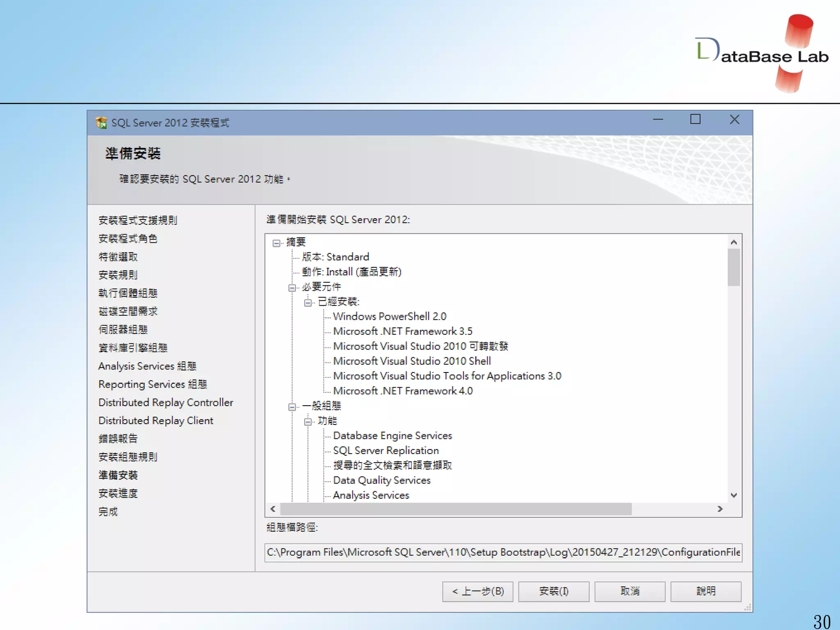
Task: Select 安裝規則 step in sidebar
Action: click(118, 275)
